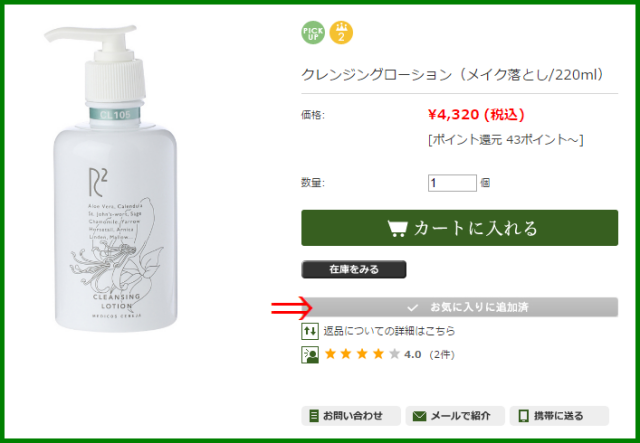Click the shopping cart icon on green button
Screen dimensions: 640x443
(397, 229)
